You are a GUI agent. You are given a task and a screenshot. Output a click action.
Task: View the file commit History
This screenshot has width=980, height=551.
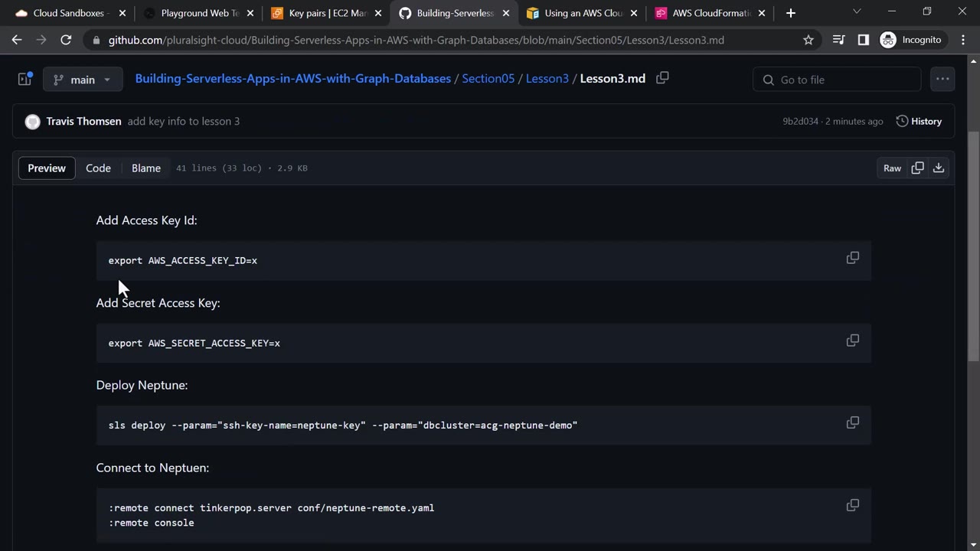point(919,121)
